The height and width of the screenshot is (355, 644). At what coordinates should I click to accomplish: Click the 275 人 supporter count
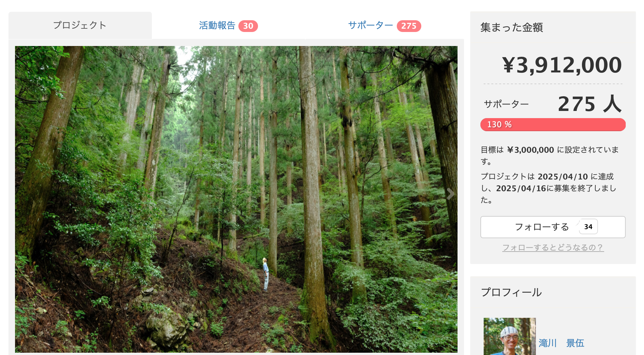point(589,104)
